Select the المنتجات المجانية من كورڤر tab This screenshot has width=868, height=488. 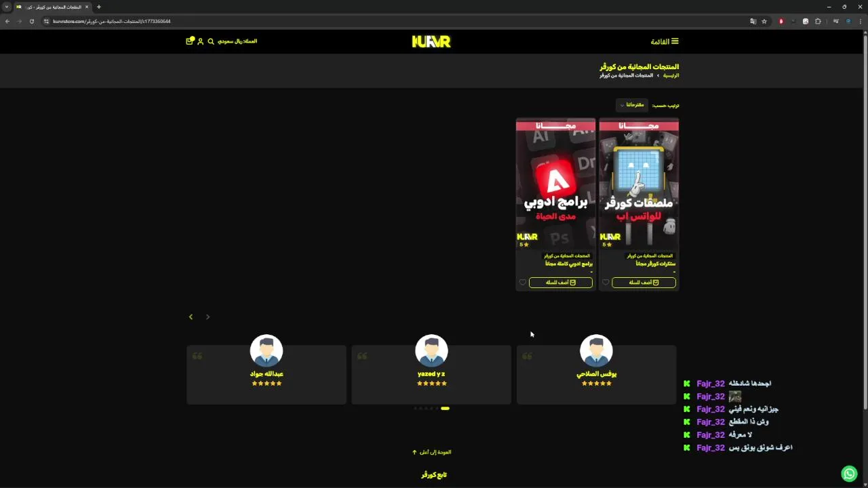click(x=52, y=7)
